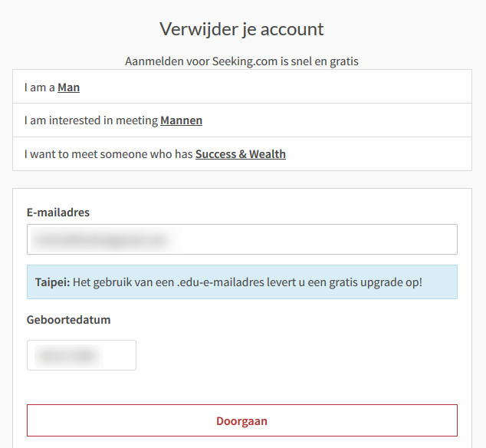
Task: Open the "Man" gender selector
Action: tap(68, 87)
